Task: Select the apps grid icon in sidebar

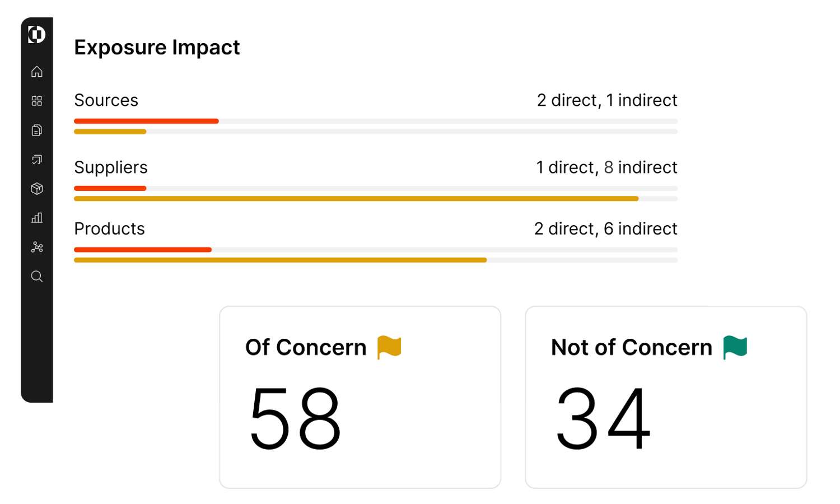Action: (x=37, y=101)
